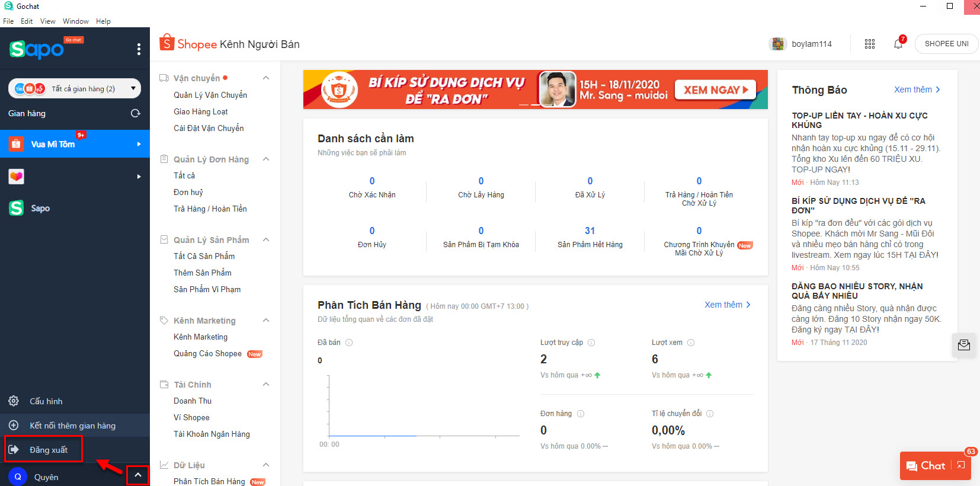Open the Chat button
Viewport: 980px width, 486px height.
pos(926,466)
